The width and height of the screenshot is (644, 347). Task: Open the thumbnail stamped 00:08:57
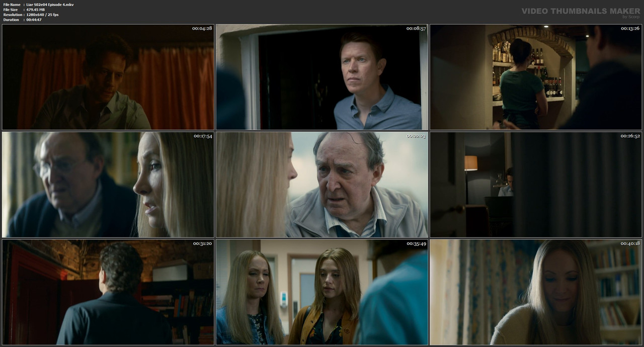(322, 77)
